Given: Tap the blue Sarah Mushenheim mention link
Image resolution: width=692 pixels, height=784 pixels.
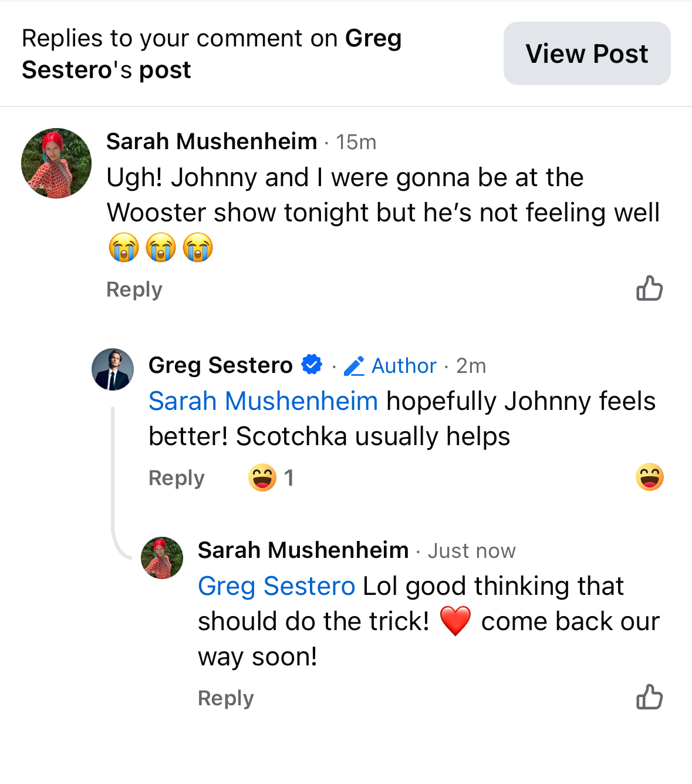Looking at the screenshot, I should pos(263,401).
